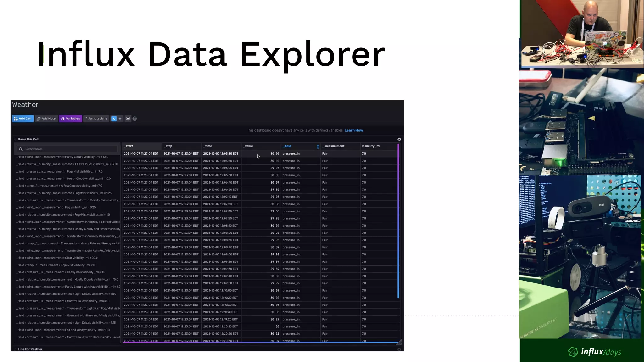Enter presentation mode via fullscreen icon

pos(128,118)
